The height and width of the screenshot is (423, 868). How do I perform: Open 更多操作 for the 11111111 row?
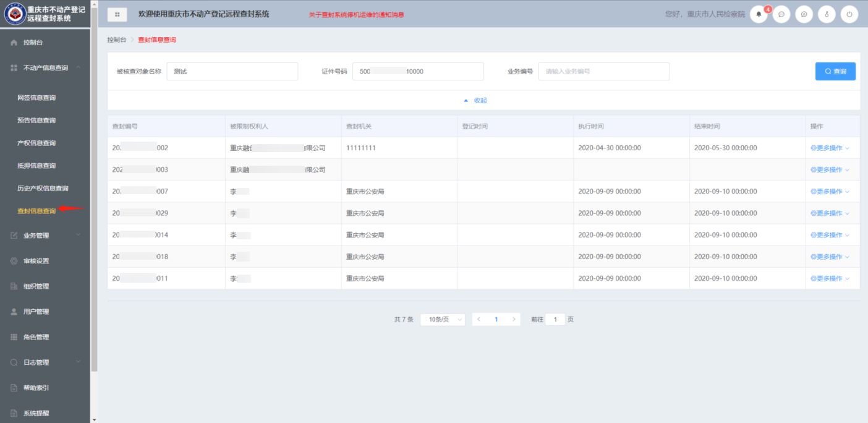click(x=830, y=148)
